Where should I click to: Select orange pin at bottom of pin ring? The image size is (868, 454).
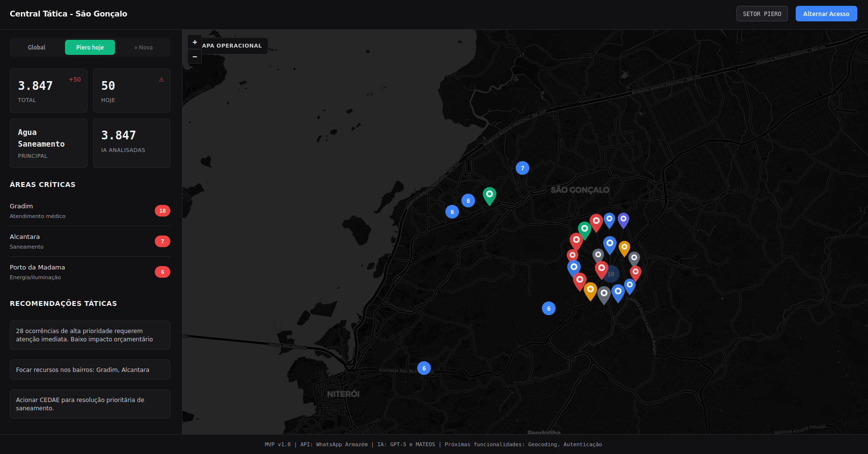click(590, 290)
